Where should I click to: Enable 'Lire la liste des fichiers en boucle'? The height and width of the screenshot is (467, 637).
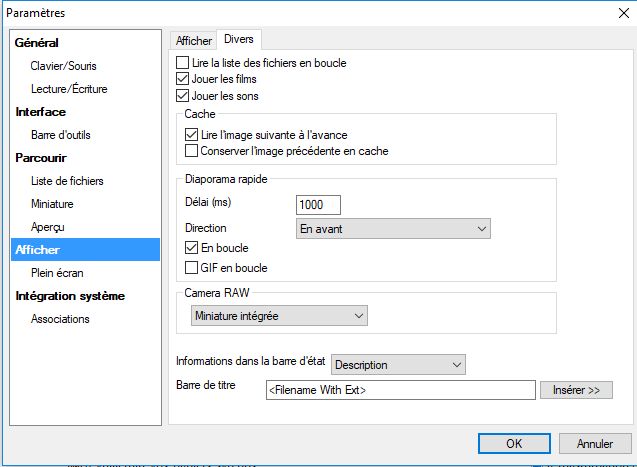point(182,63)
